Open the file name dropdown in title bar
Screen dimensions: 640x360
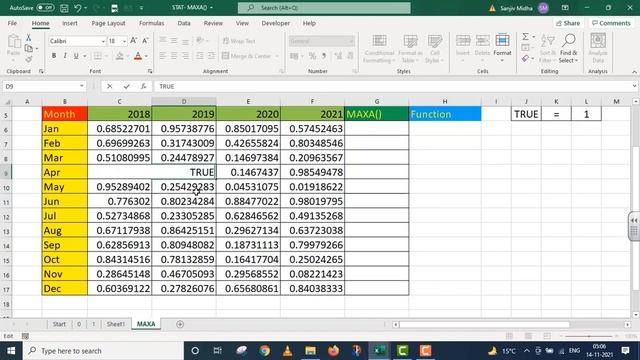click(211, 8)
